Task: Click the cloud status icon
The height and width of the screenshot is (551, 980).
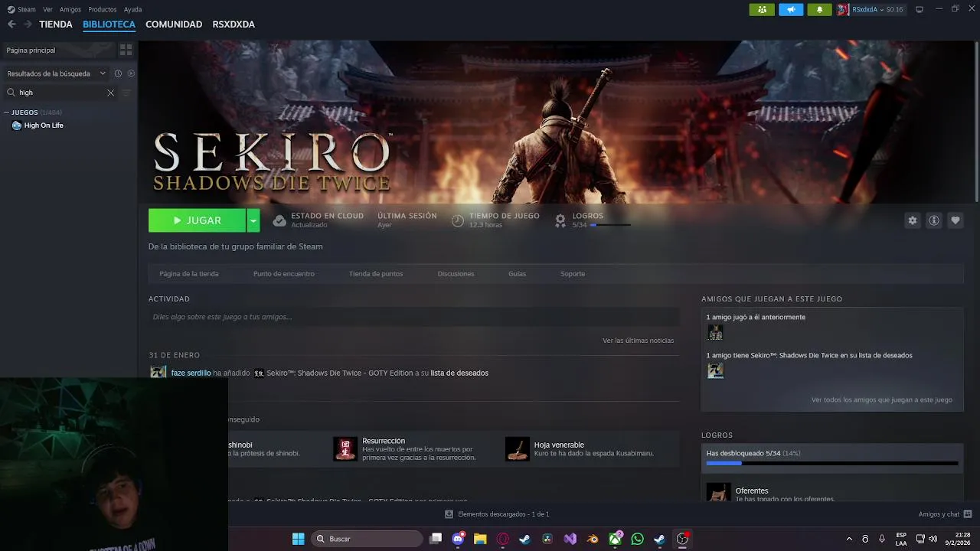Action: click(279, 220)
